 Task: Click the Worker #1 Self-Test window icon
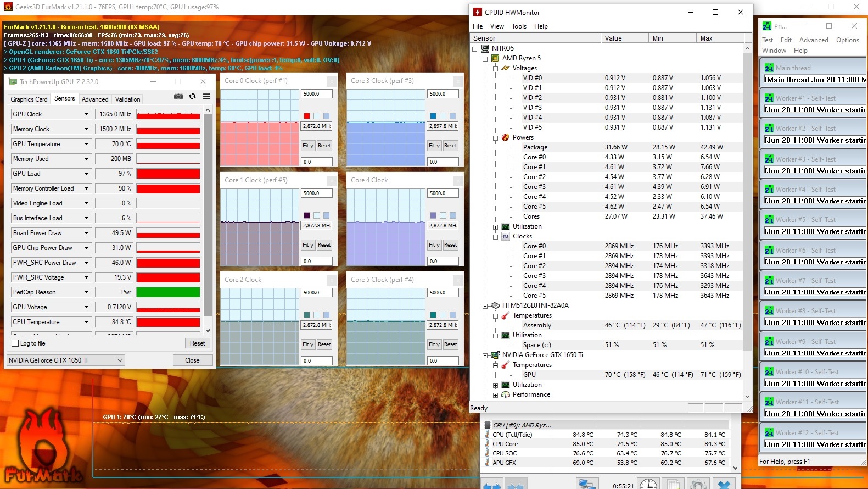pos(769,98)
